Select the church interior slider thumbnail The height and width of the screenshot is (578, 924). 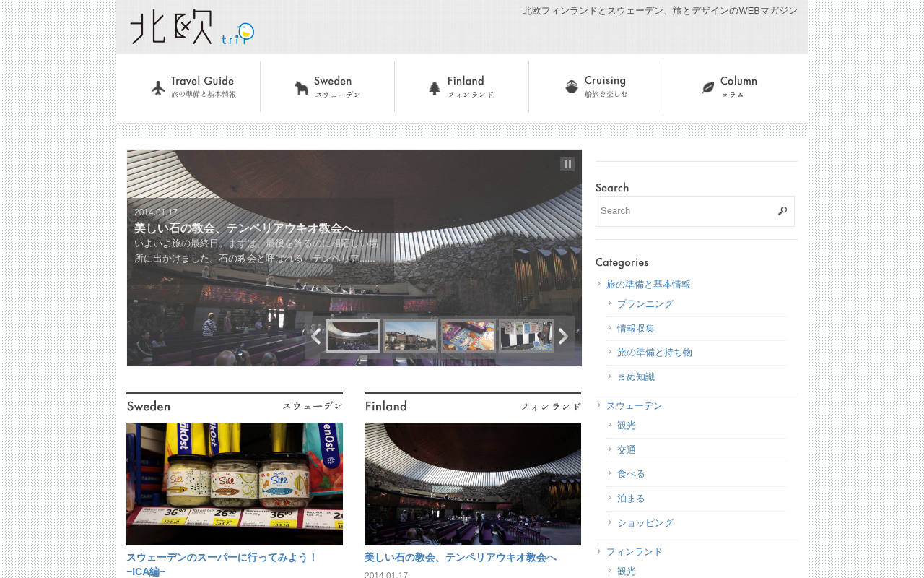353,336
